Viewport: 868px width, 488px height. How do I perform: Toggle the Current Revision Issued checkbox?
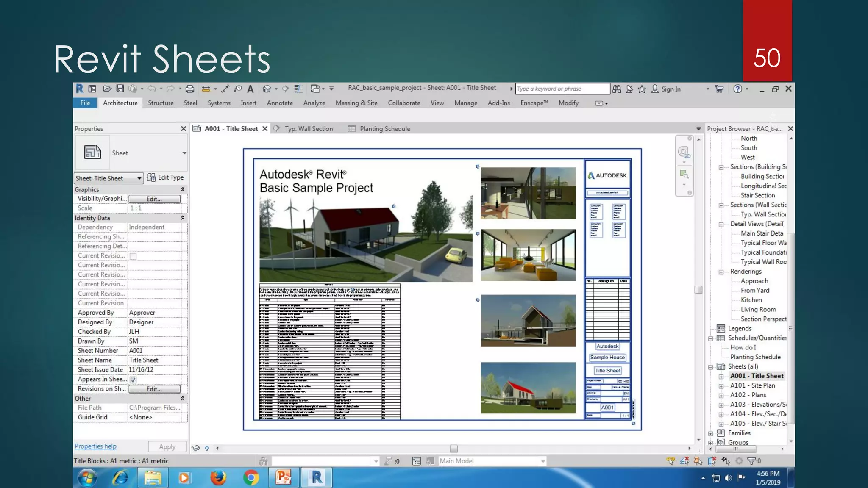[133, 256]
